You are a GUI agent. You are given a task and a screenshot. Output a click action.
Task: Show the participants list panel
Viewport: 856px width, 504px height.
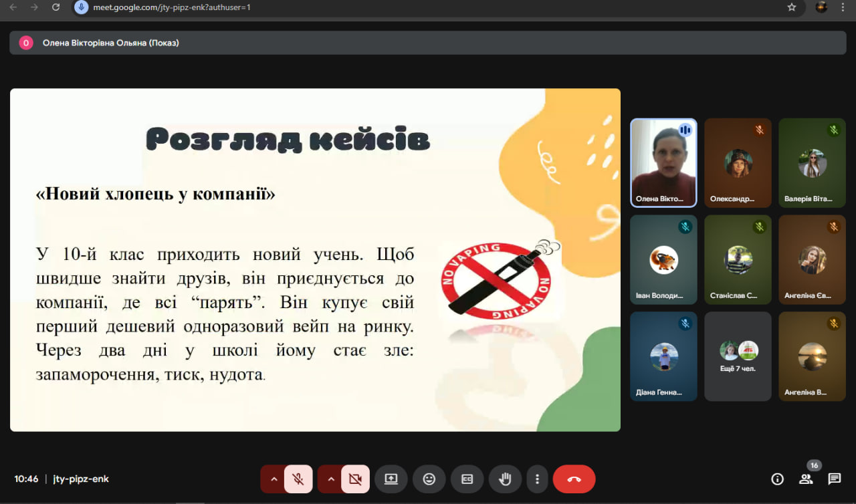tap(806, 479)
